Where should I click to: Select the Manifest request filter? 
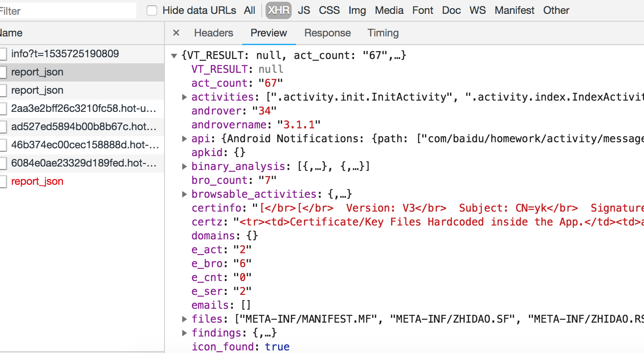tap(514, 10)
